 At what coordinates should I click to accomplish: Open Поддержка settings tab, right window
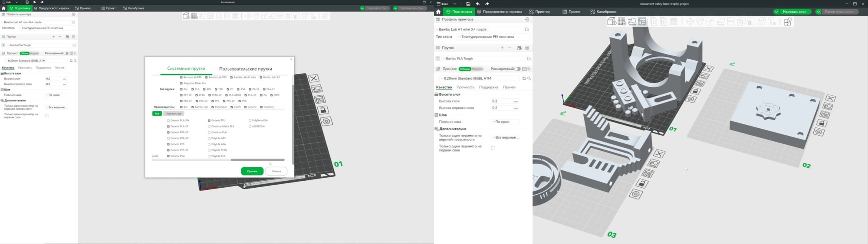489,87
